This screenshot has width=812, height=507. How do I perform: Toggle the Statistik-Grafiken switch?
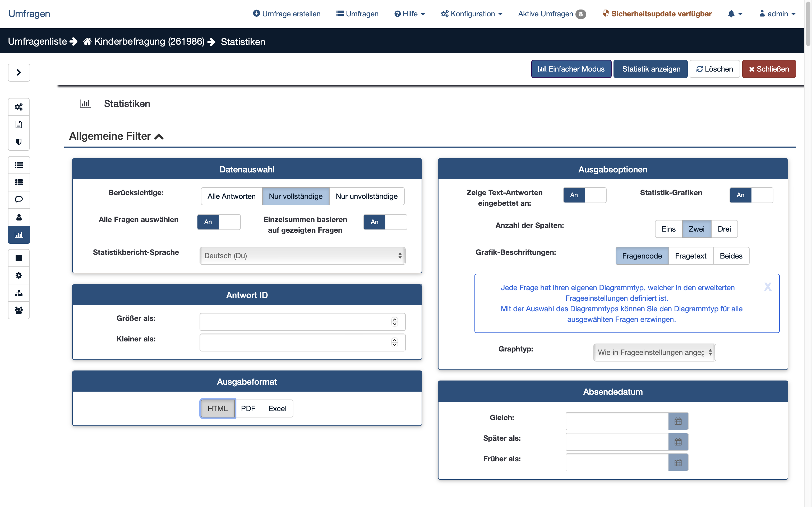[x=751, y=195]
